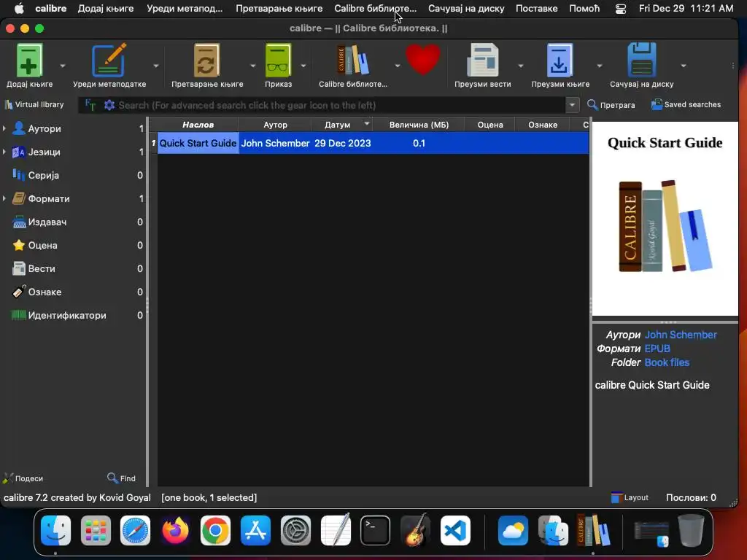
Task: Select the Quick Start Guide title cell
Action: click(x=198, y=143)
